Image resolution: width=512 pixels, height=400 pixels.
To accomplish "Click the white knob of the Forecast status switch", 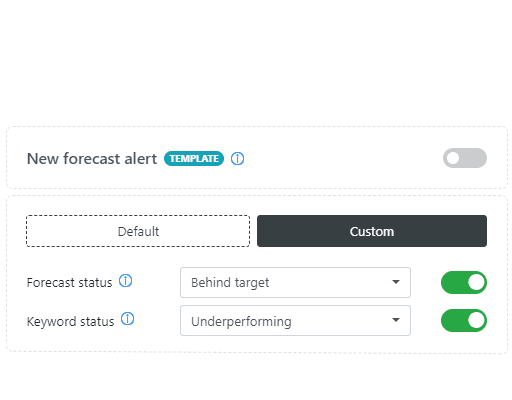I will click(476, 282).
